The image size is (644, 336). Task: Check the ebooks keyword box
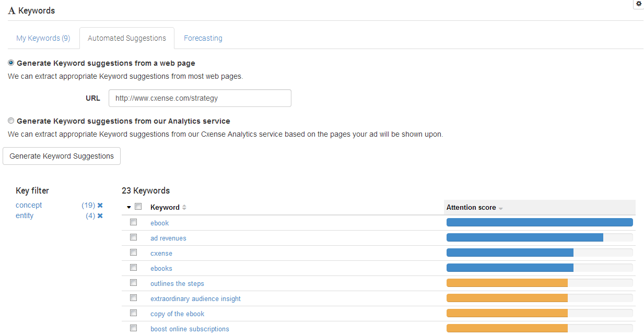coord(134,268)
